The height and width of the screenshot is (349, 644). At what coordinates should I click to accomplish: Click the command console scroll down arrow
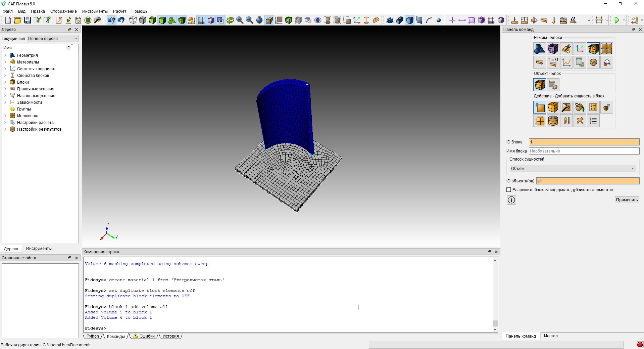click(495, 330)
